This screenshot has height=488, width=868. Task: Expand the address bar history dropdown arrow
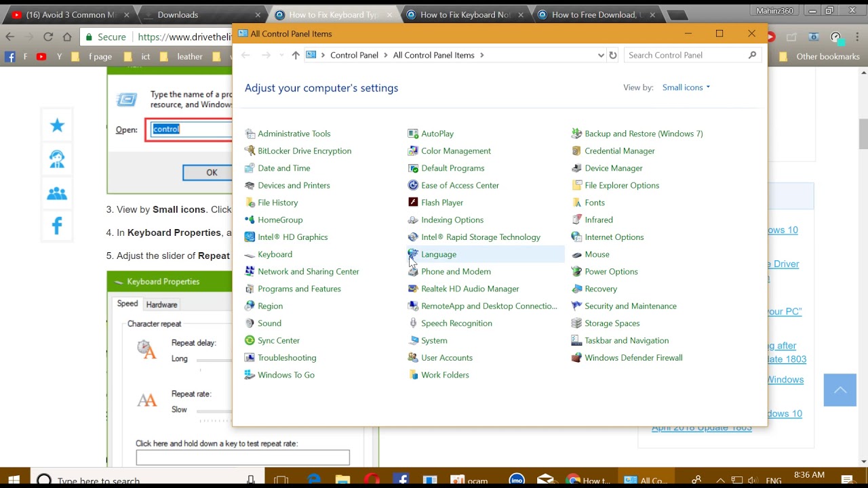(x=601, y=56)
